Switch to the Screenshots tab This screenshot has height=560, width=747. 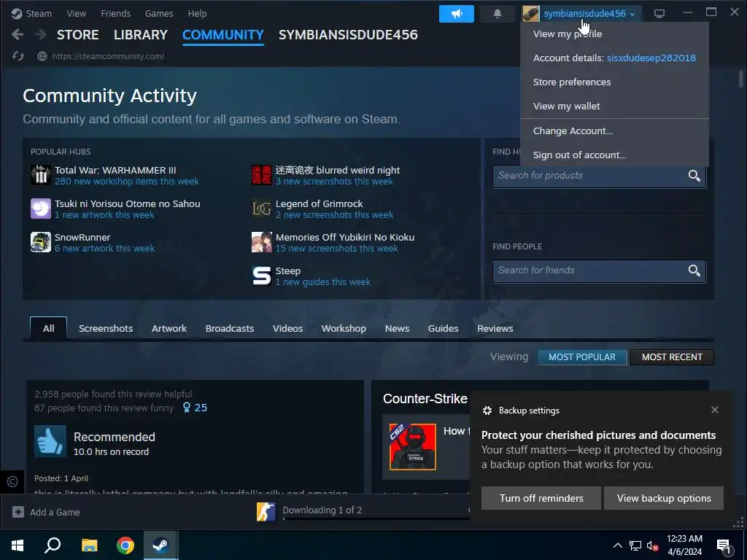point(106,329)
